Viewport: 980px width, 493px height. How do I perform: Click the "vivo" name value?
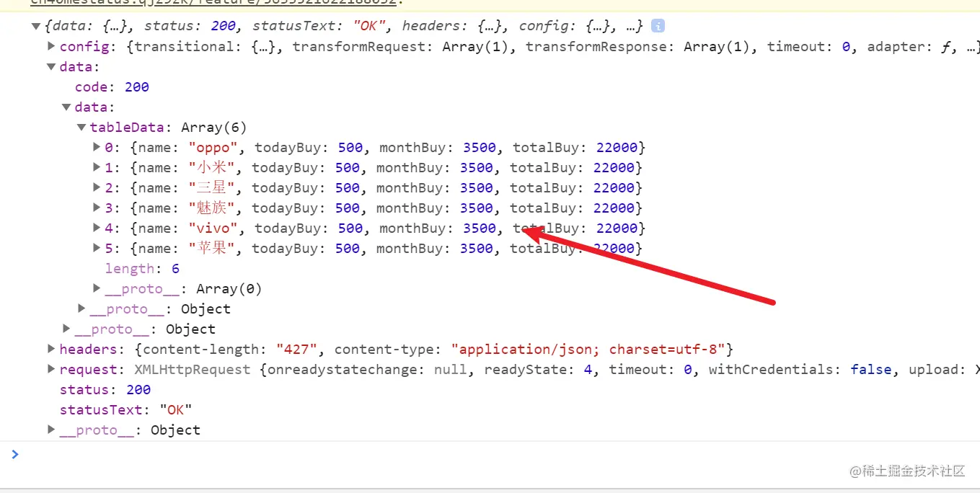(211, 228)
